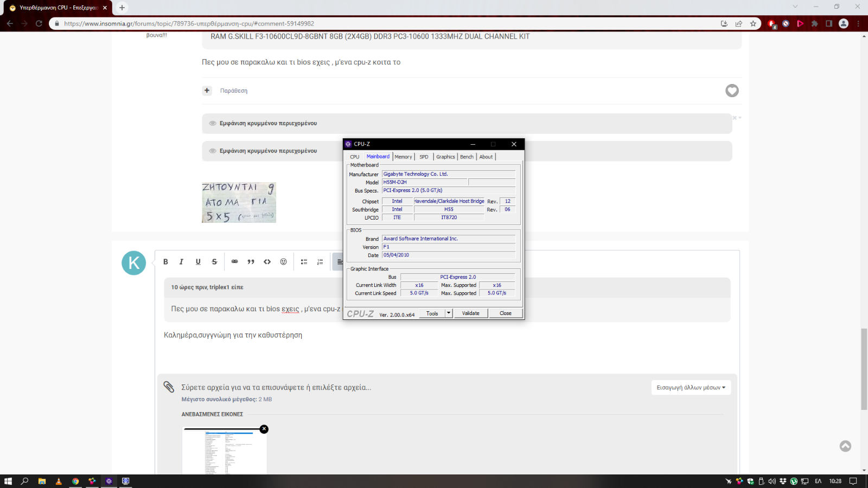Click the plus multiquote icon

pos(207,91)
